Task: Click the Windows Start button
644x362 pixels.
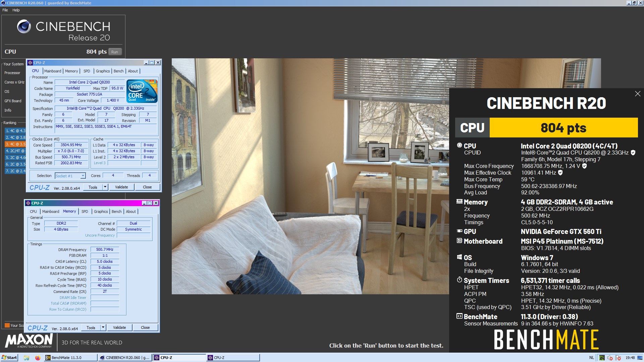Action: (9, 358)
